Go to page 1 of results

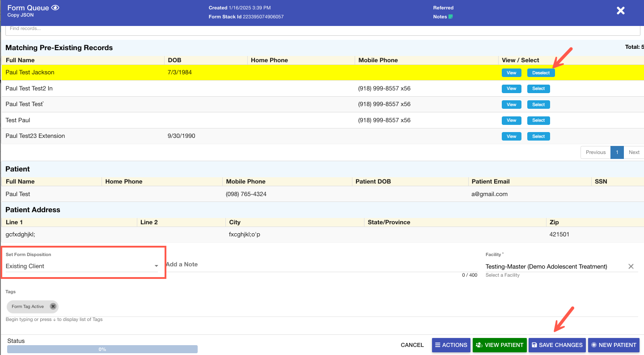(x=617, y=152)
